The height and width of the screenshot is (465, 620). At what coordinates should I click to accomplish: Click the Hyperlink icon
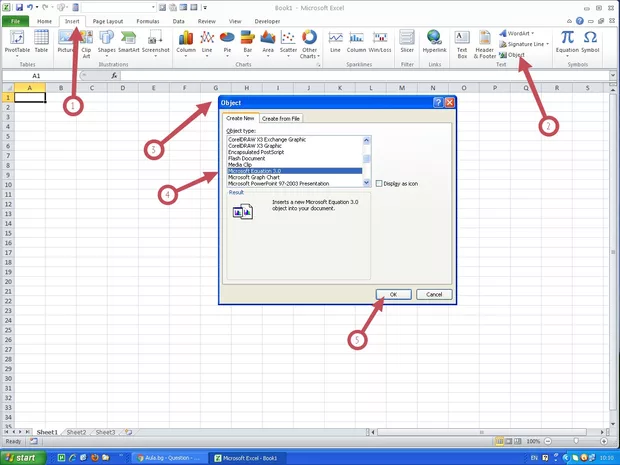[x=434, y=41]
